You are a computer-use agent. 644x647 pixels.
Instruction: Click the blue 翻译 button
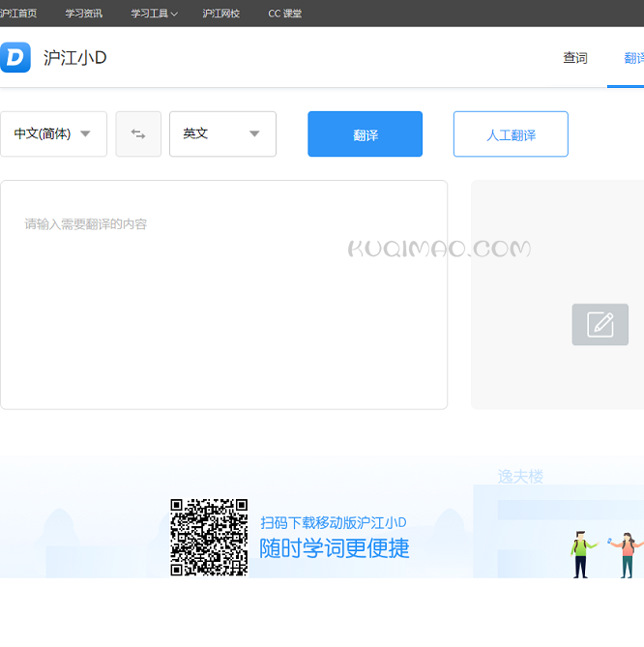[366, 133]
